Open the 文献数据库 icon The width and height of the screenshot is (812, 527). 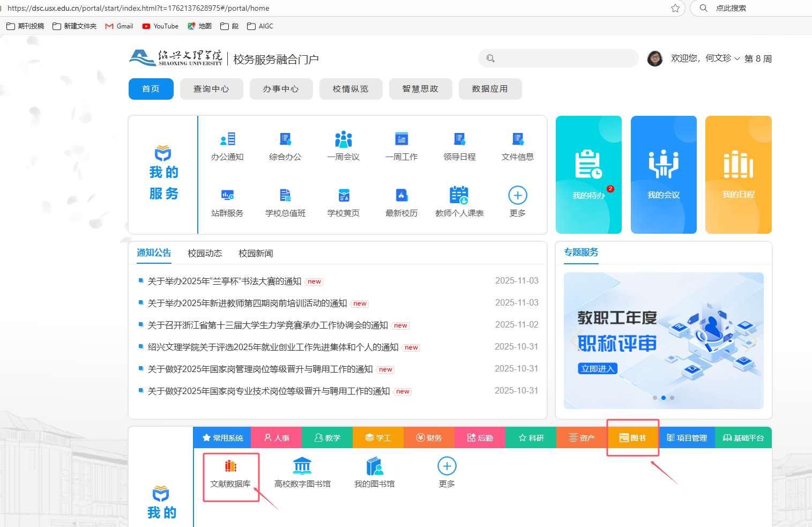click(230, 467)
